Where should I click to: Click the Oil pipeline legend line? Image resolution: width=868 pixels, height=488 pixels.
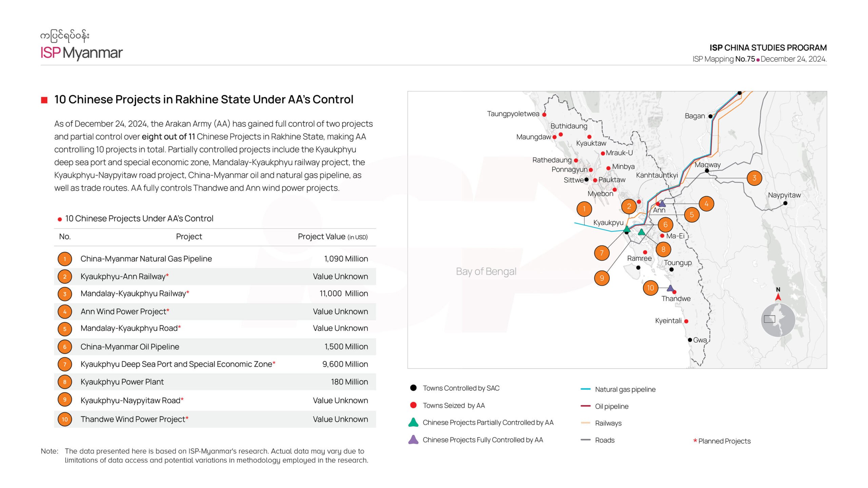pyautogui.click(x=586, y=406)
